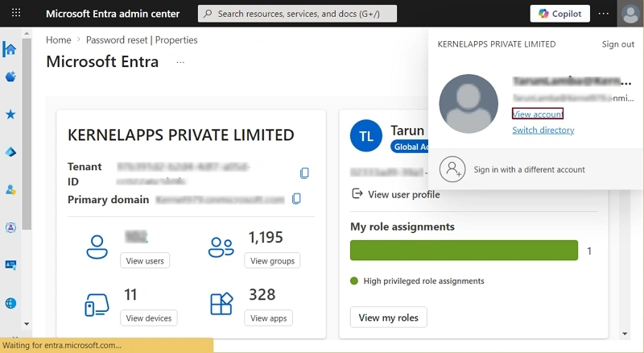Click View my roles button
Screen dimensions: 644x353
[x=389, y=318]
